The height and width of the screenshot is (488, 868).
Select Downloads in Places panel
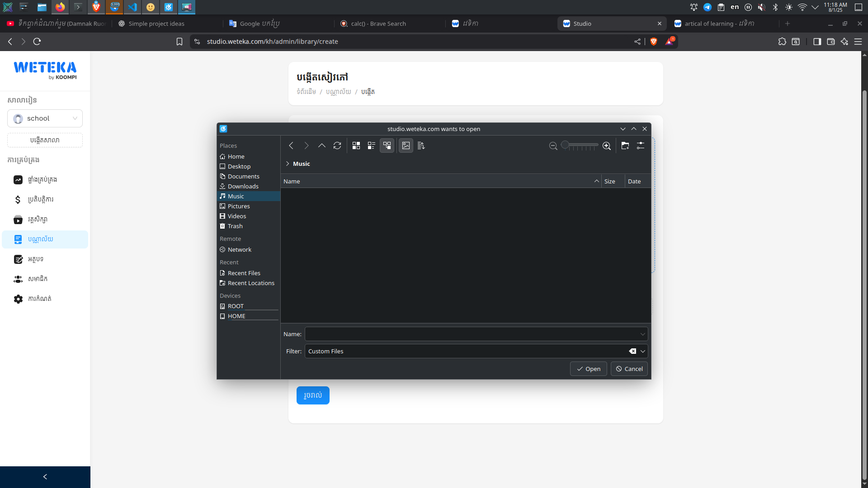pos(243,186)
